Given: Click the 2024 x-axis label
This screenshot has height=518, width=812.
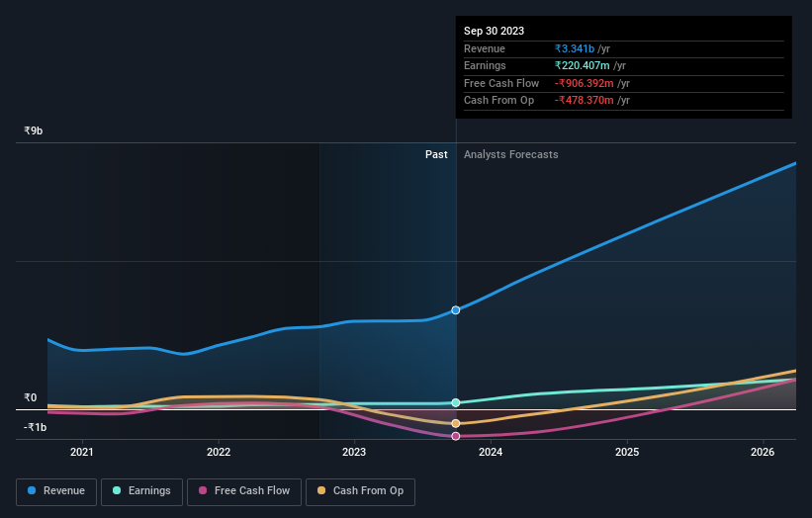Looking at the screenshot, I should point(491,452).
